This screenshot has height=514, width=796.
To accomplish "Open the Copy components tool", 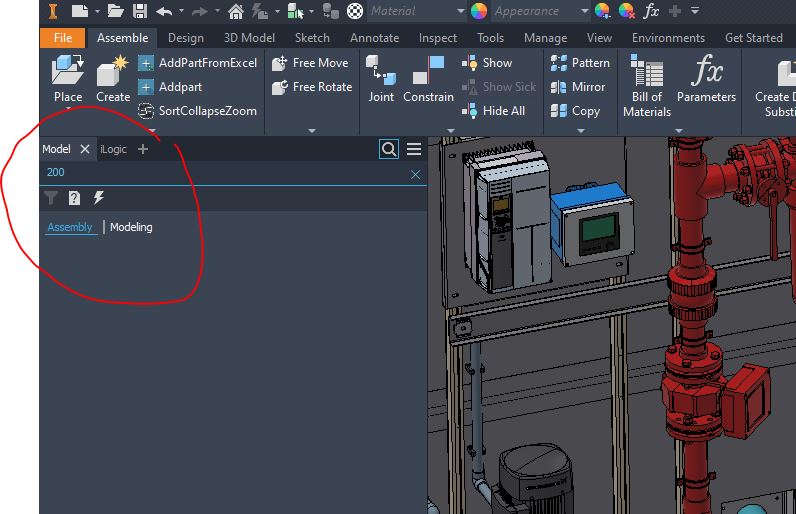I will coord(575,111).
